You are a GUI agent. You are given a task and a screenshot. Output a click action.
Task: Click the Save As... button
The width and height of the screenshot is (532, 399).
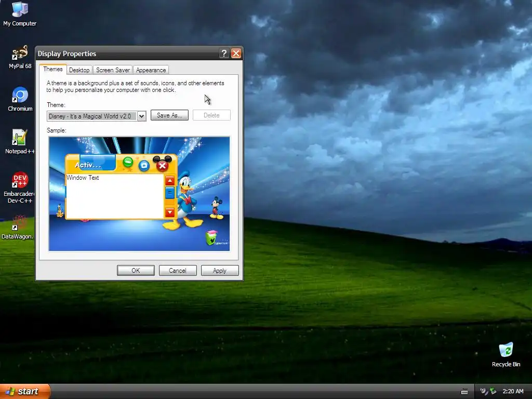[169, 115]
